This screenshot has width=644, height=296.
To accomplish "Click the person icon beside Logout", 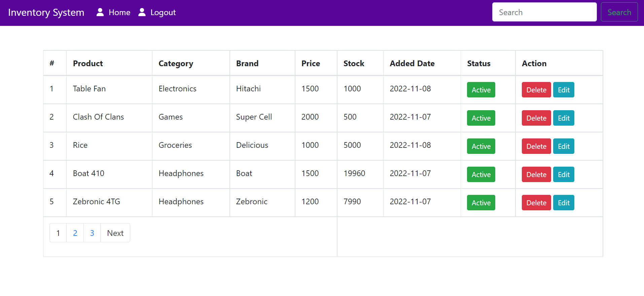I will (x=142, y=12).
